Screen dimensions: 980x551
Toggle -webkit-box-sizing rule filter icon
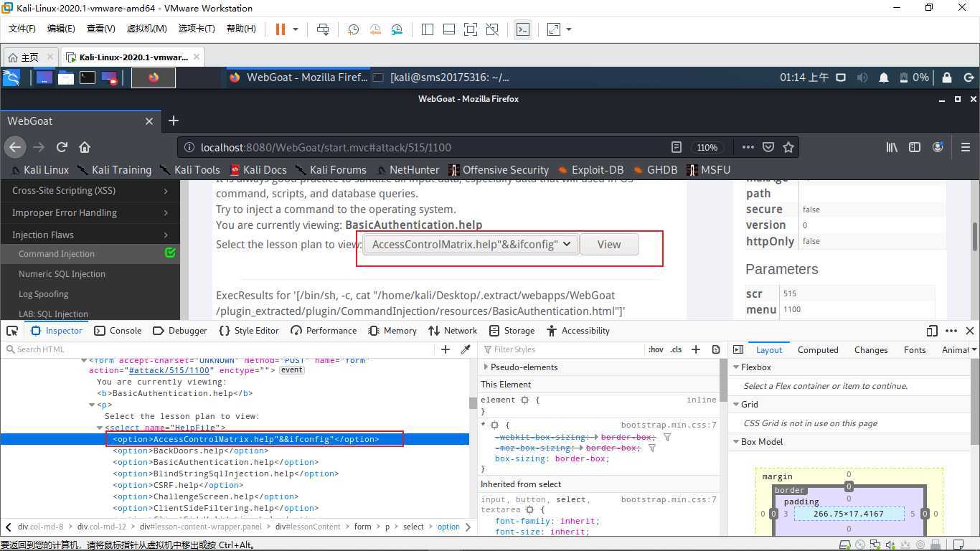pos(666,436)
